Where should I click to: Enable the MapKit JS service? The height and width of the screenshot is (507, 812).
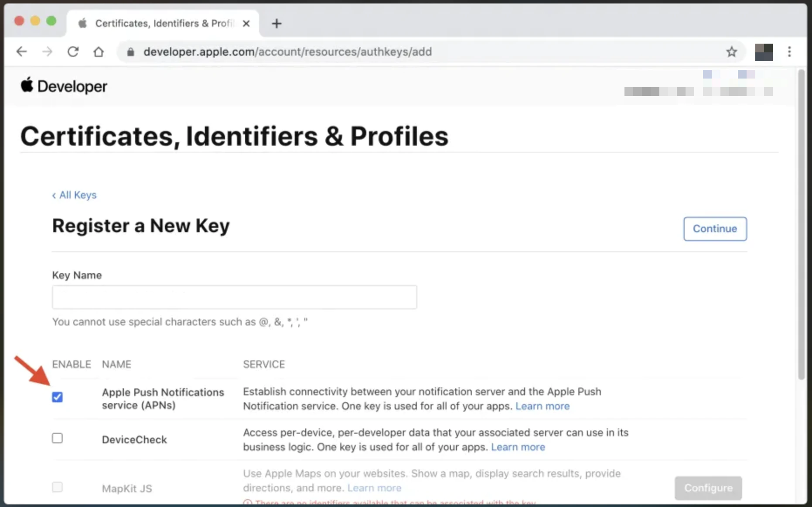click(x=57, y=487)
